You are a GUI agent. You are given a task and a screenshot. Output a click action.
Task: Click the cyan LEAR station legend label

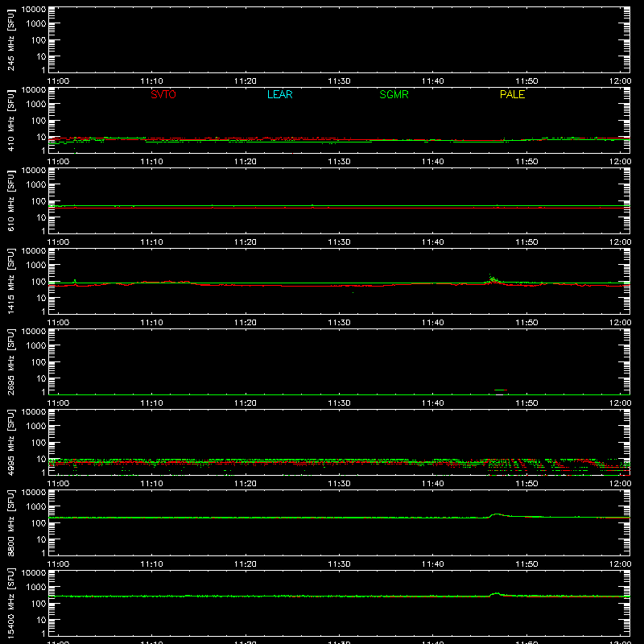[x=279, y=94]
